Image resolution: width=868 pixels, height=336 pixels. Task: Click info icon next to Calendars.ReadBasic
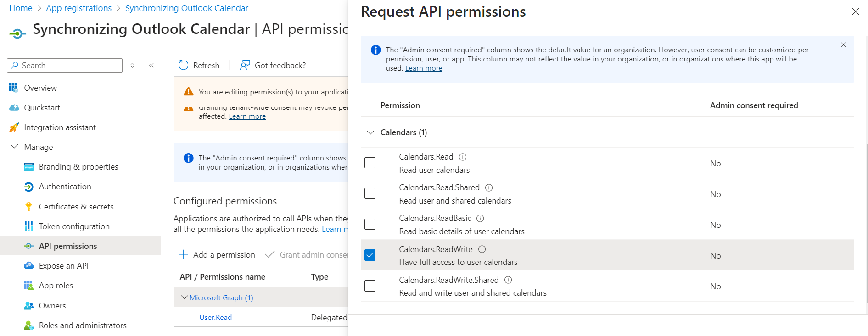tap(480, 219)
